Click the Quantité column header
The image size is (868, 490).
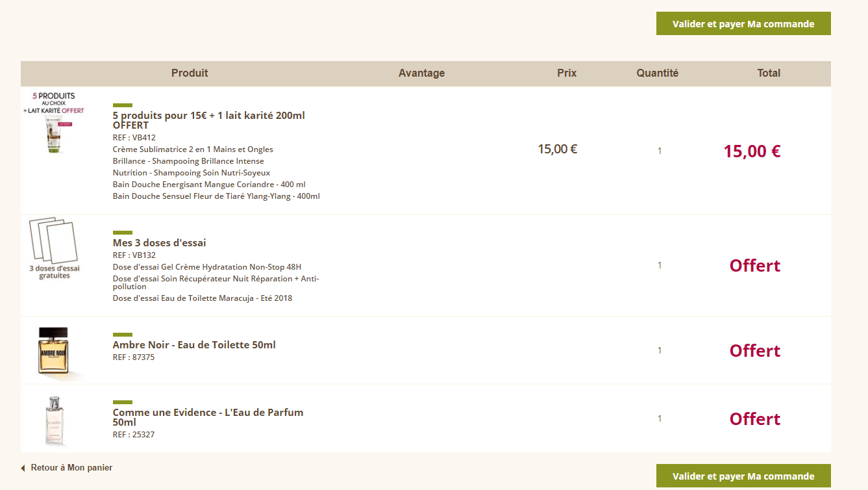pyautogui.click(x=657, y=73)
